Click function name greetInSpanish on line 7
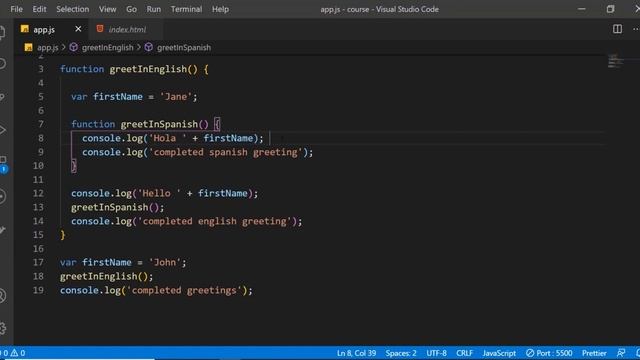This screenshot has width=640, height=360. click(x=159, y=124)
